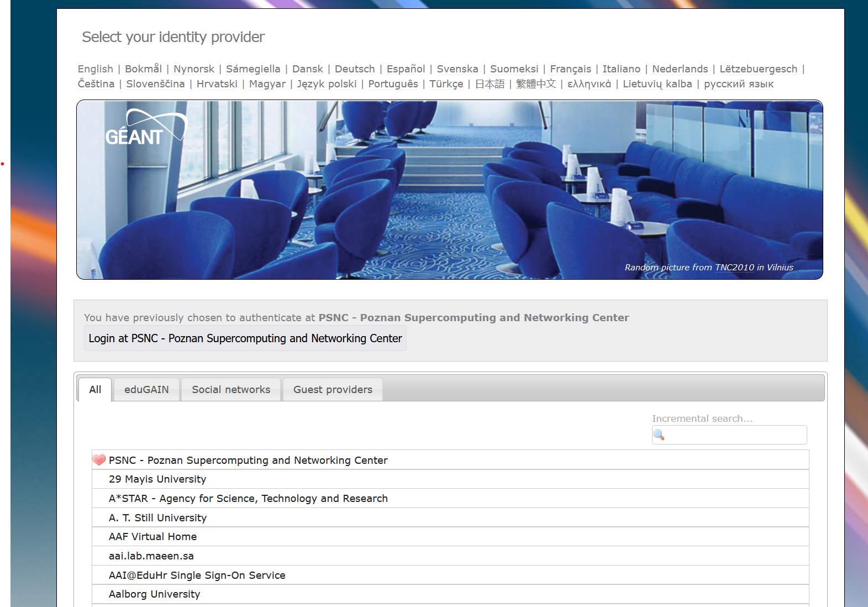Switch language to Sámegiella
The width and height of the screenshot is (868, 607).
coord(253,69)
